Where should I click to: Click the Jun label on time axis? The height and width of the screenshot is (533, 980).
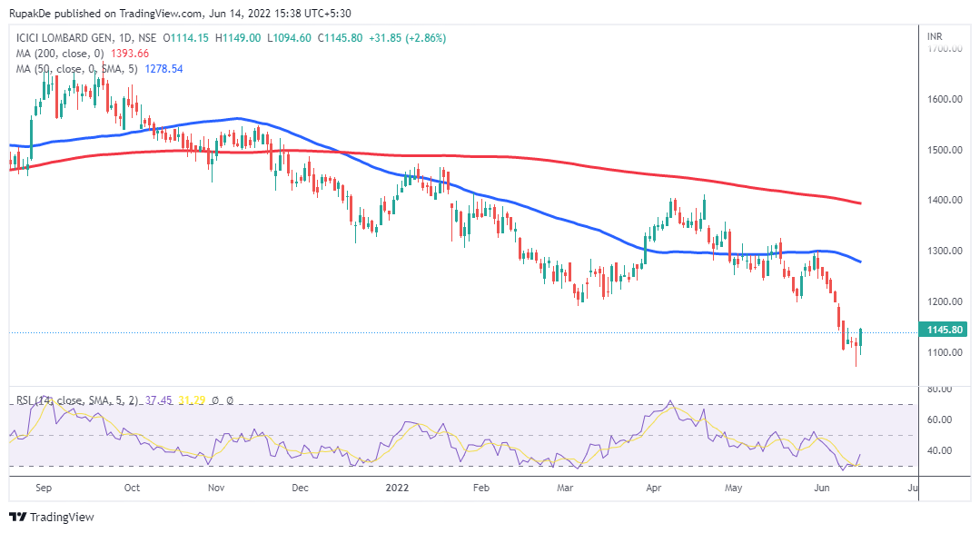(822, 488)
